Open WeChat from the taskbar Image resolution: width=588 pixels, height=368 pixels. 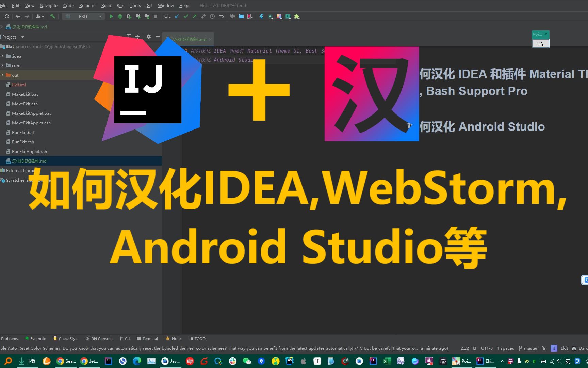point(247,361)
